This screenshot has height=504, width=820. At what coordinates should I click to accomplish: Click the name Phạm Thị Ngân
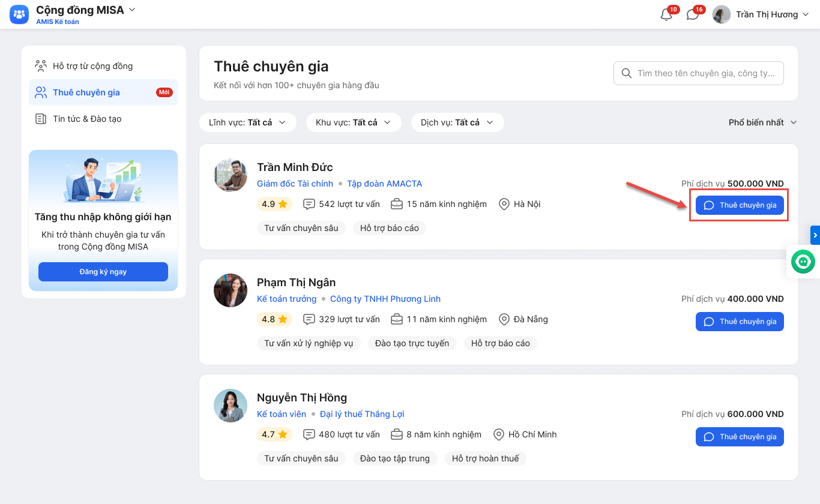point(297,282)
